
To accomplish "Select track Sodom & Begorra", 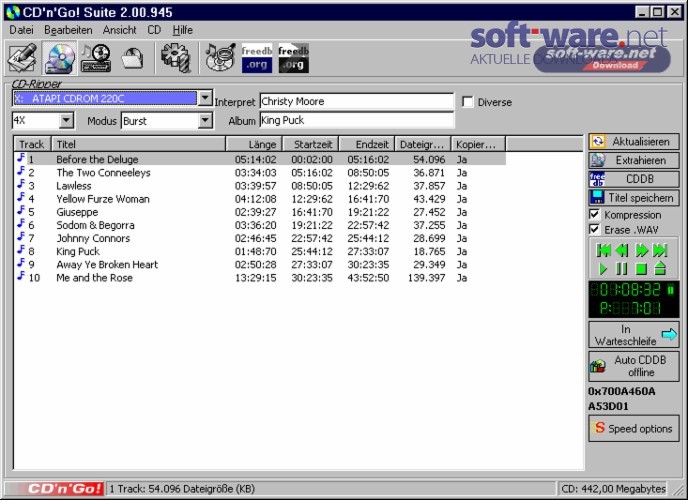I will pyautogui.click(x=260, y=225).
